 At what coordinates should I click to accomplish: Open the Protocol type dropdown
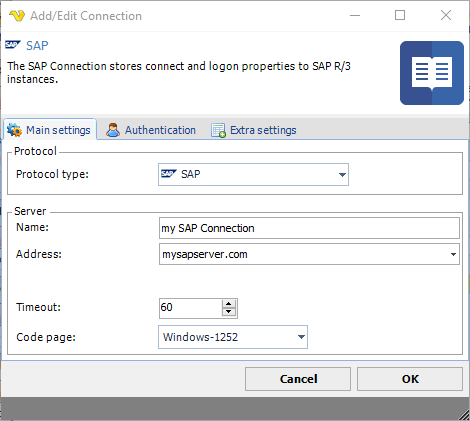(342, 175)
